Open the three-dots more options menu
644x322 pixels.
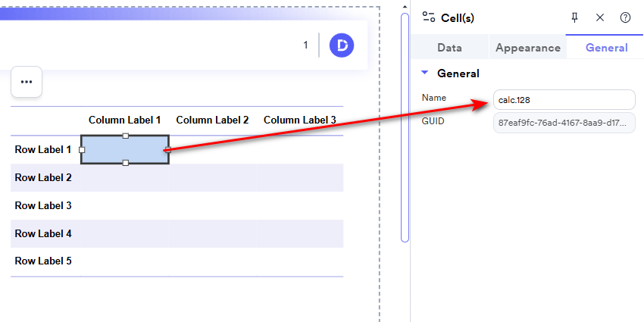click(27, 82)
